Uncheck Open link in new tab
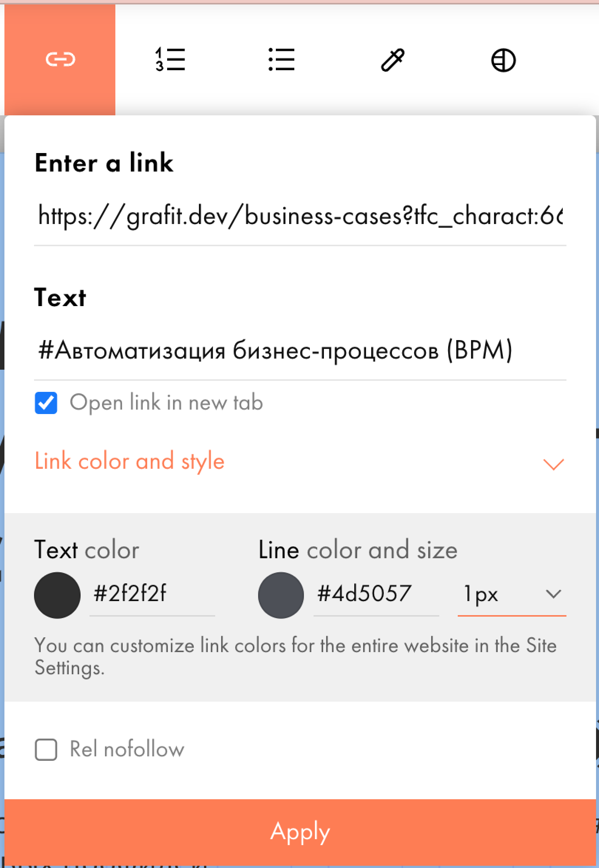Viewport: 599px width, 868px height. pos(46,403)
